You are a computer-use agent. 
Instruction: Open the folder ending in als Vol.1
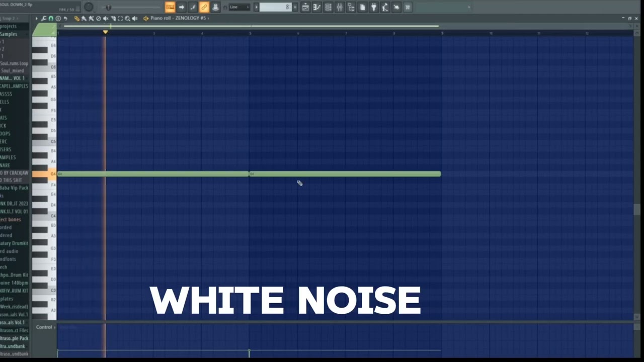tap(14, 322)
